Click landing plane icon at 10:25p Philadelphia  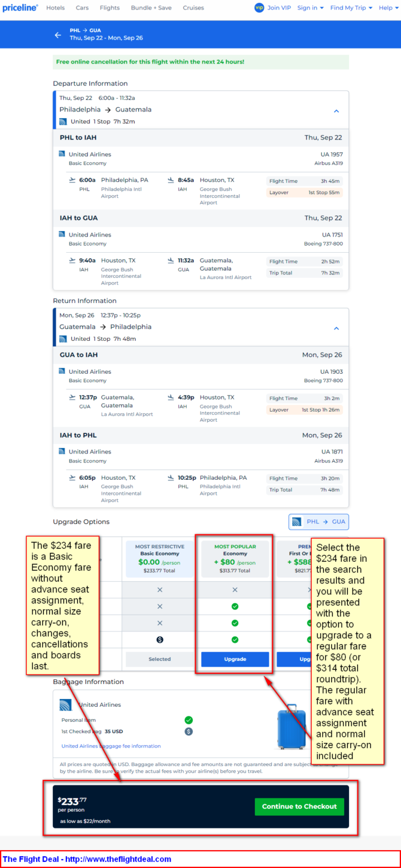(171, 477)
